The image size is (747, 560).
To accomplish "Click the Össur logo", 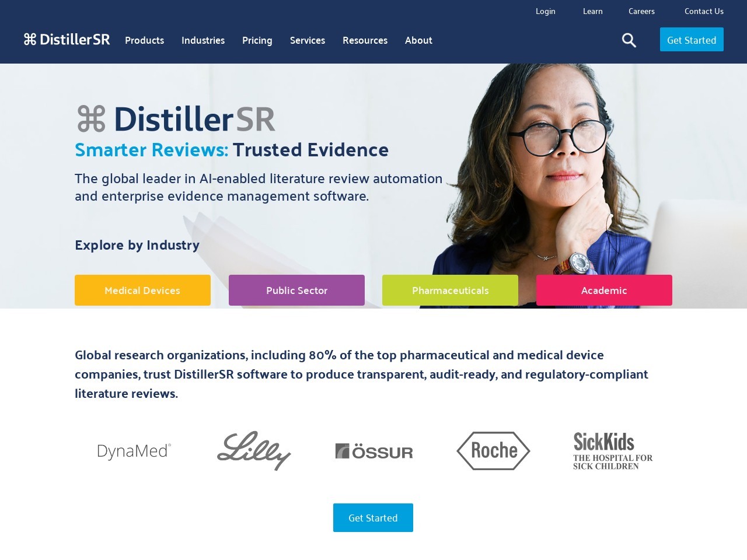I will [x=374, y=451].
